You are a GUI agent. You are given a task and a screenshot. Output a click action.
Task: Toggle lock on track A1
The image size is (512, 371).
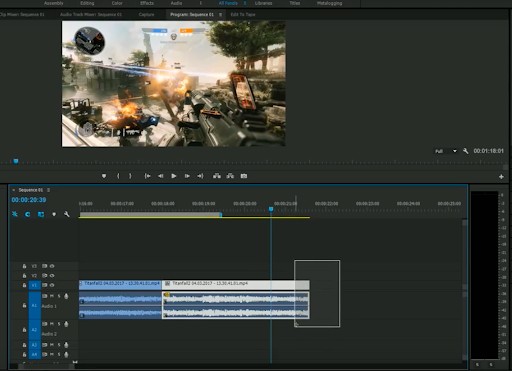[x=24, y=305]
